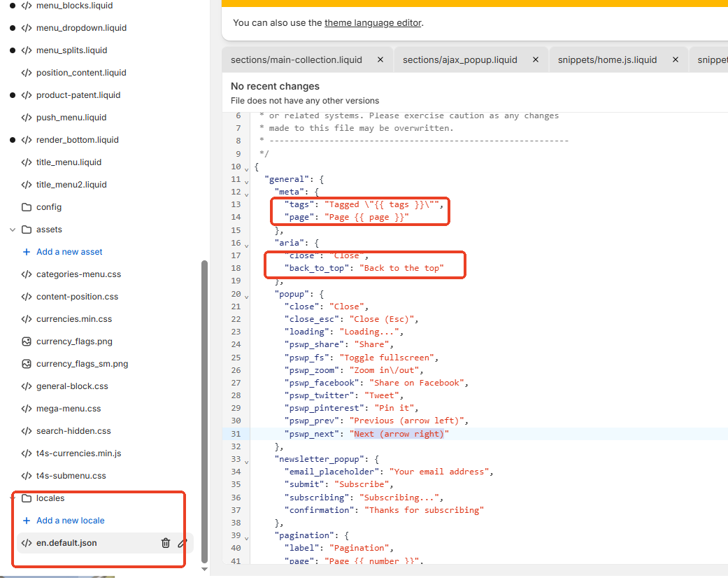Fold the "newsletter_popup" block at line 33
Image resolution: width=728 pixels, height=578 pixels.
point(247,461)
